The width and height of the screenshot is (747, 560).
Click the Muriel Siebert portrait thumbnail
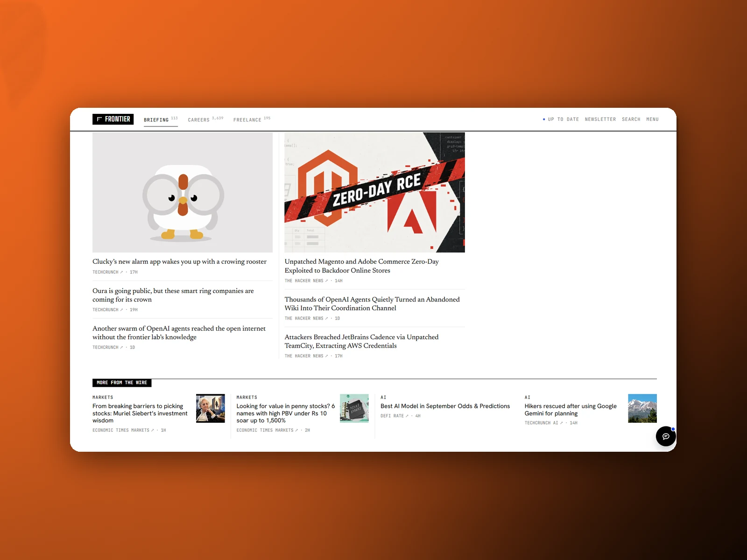point(210,408)
